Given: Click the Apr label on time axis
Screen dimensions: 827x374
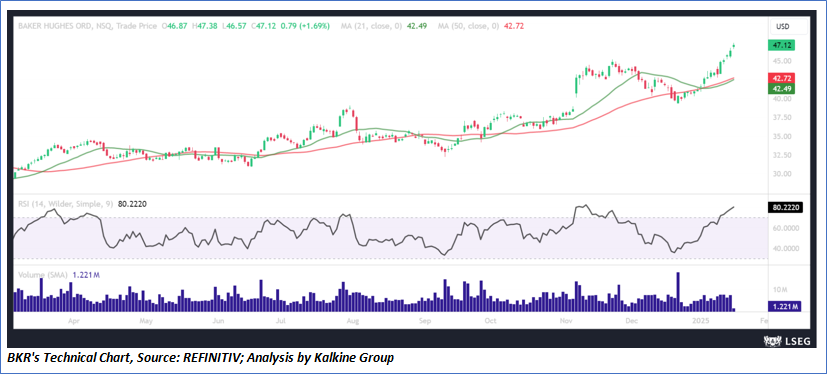Looking at the screenshot, I should [x=74, y=320].
